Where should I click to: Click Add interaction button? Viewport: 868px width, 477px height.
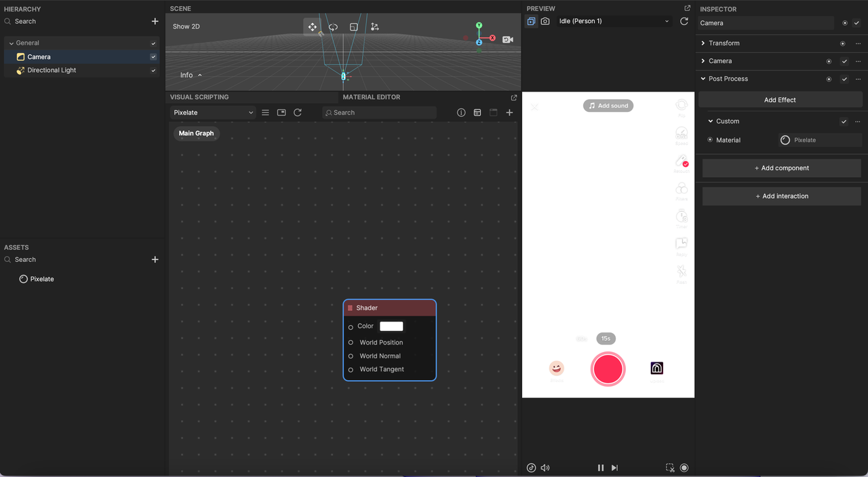[x=782, y=196]
